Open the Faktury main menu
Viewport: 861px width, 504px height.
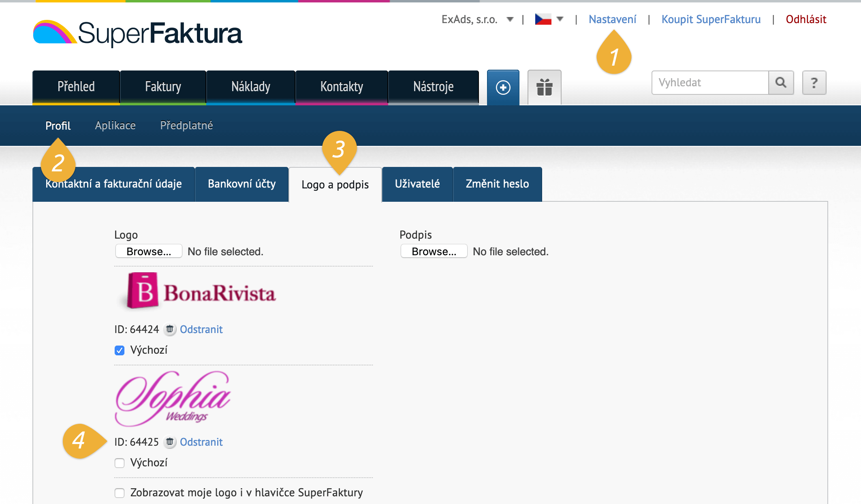tap(163, 88)
